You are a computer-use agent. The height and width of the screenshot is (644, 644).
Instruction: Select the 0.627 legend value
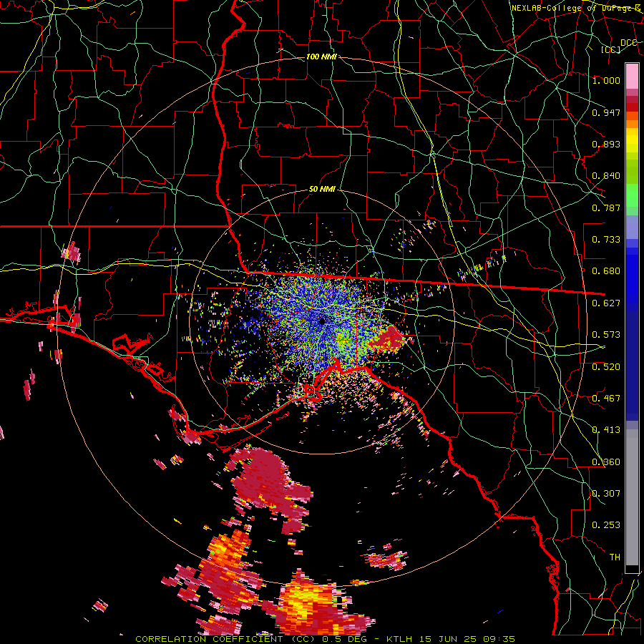pos(606,303)
